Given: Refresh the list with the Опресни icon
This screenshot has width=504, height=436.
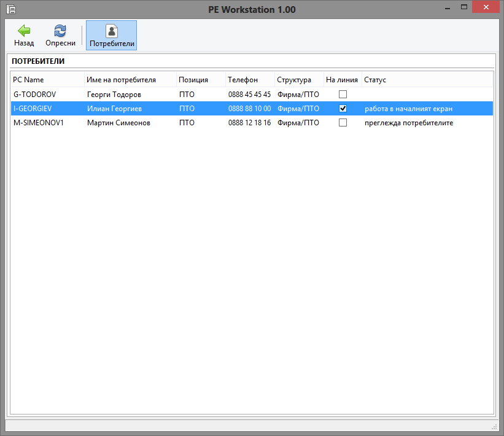Looking at the screenshot, I should click(x=60, y=31).
